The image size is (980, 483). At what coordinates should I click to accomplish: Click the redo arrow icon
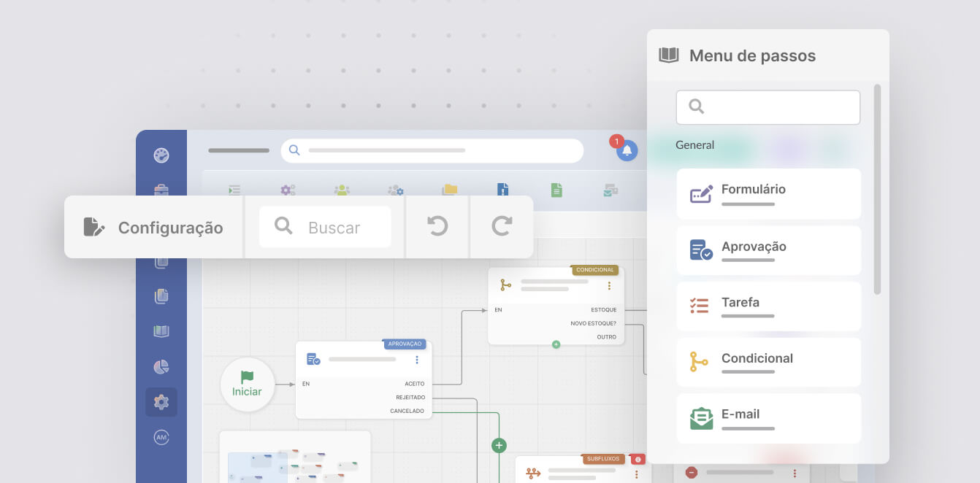[x=502, y=227]
